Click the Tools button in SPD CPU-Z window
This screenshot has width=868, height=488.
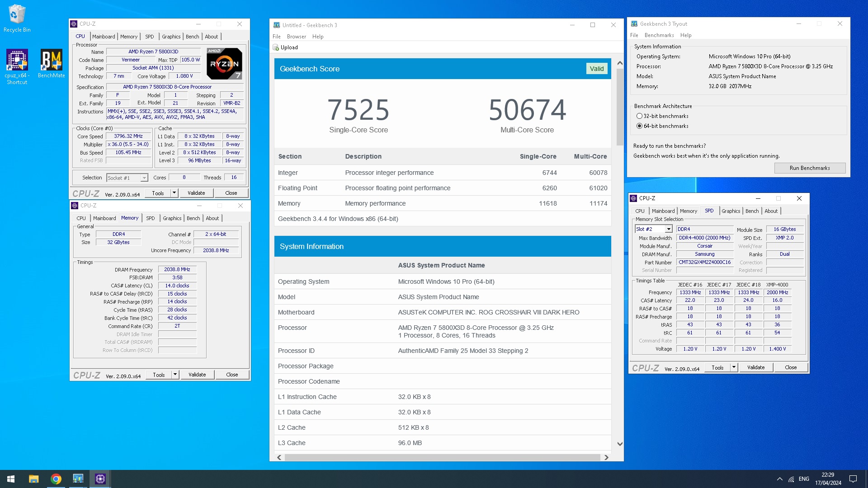[717, 367]
